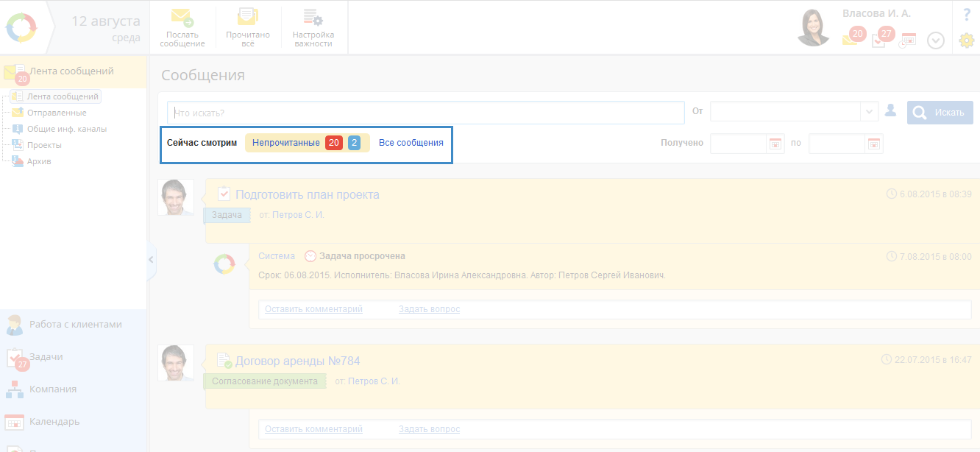
Task: Click the Получено start date field
Action: [738, 144]
